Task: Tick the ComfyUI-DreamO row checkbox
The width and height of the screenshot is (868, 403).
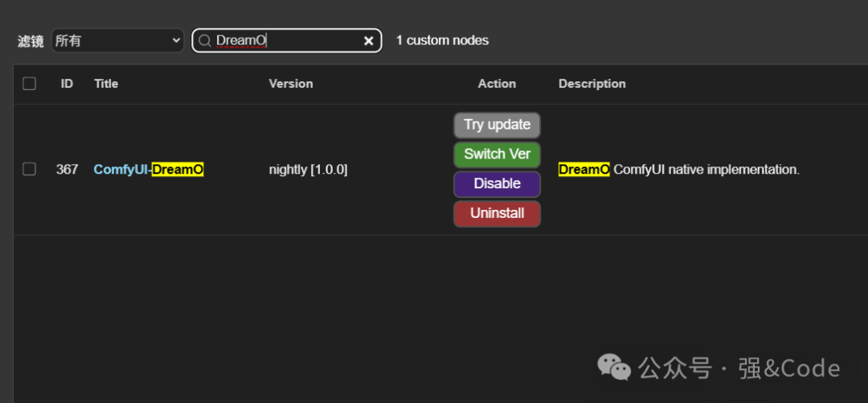Action: (30, 169)
